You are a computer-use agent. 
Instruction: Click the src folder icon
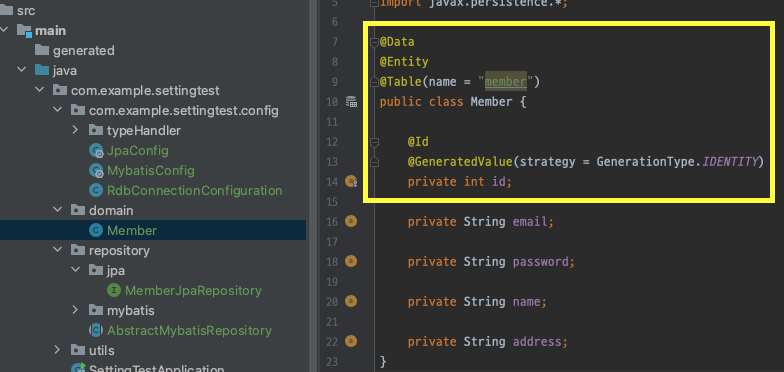[6, 10]
